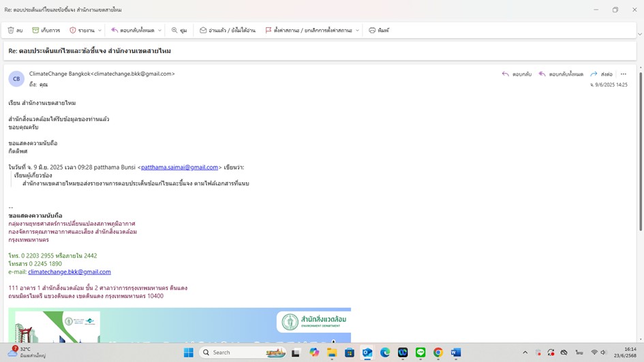Archive the email with เก็บถาวร button
The width and height of the screenshot is (644, 362).
coord(46,31)
